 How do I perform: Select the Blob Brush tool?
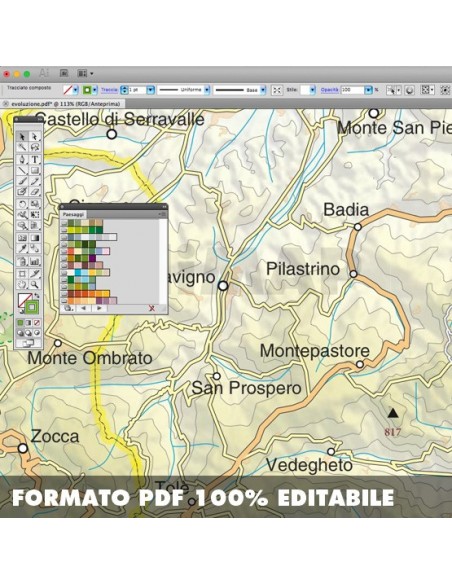pyautogui.click(x=22, y=191)
